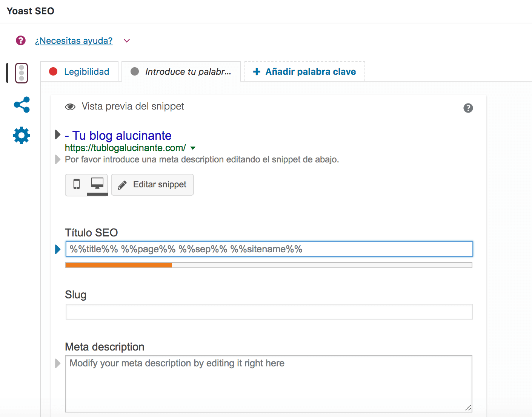Open the advanced settings gear icon

(22, 135)
